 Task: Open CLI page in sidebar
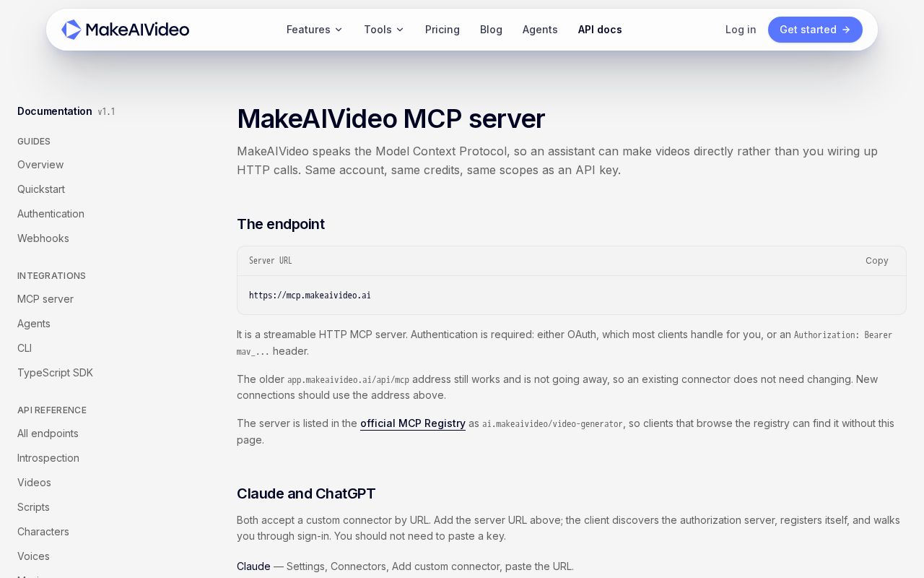(x=25, y=348)
